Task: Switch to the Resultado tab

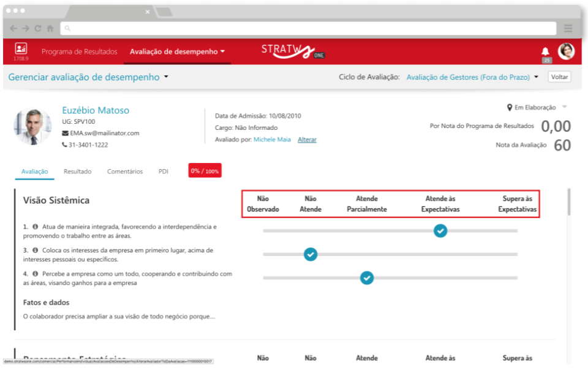Action: 77,172
